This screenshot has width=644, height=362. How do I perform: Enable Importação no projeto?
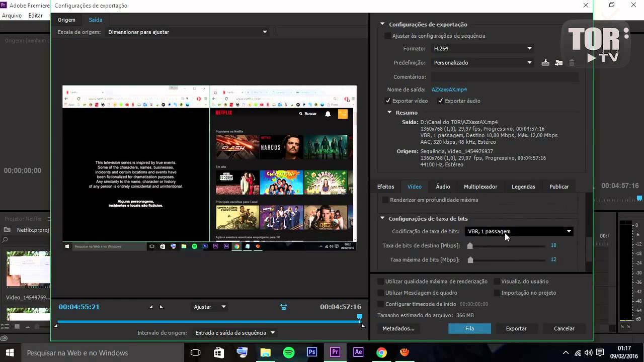tap(497, 293)
